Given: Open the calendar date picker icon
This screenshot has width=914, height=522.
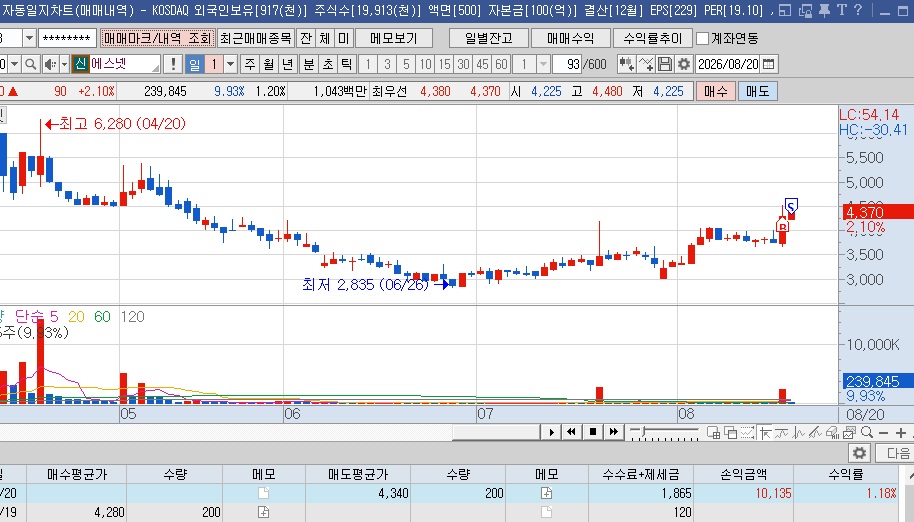Looking at the screenshot, I should pyautogui.click(x=769, y=64).
